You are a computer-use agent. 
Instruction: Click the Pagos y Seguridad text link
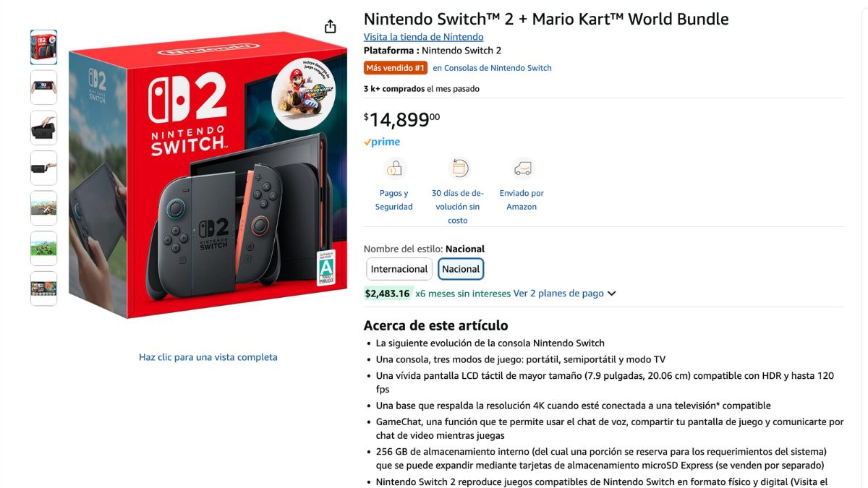(394, 200)
